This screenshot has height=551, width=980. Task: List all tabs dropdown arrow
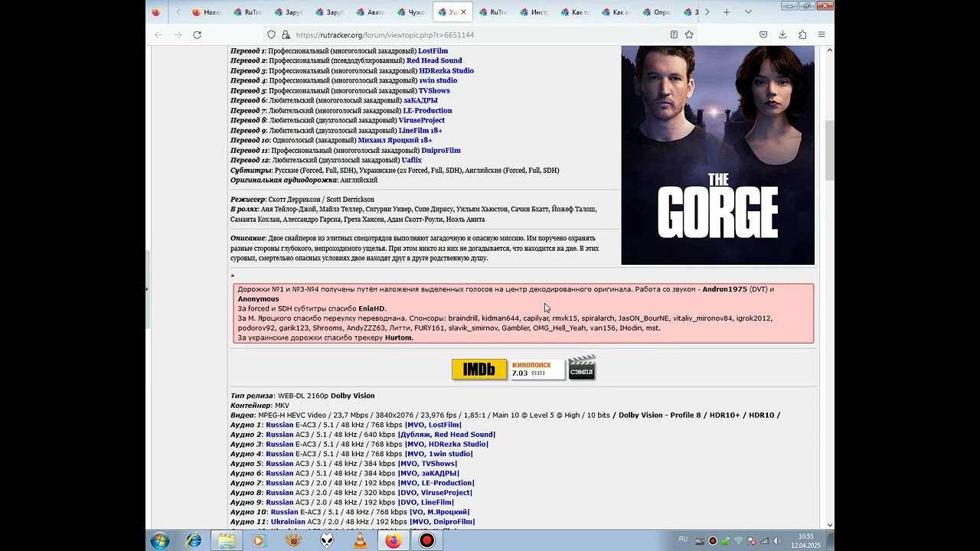click(748, 12)
